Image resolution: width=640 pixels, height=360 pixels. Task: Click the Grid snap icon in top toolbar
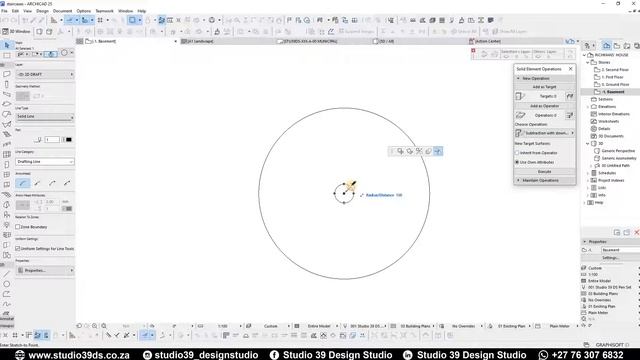pyautogui.click(x=100, y=20)
